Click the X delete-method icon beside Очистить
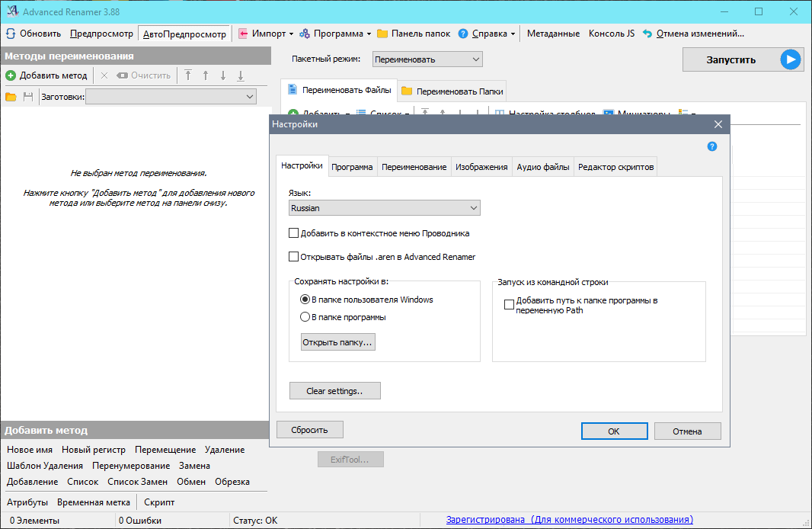This screenshot has height=529, width=812. pos(104,75)
